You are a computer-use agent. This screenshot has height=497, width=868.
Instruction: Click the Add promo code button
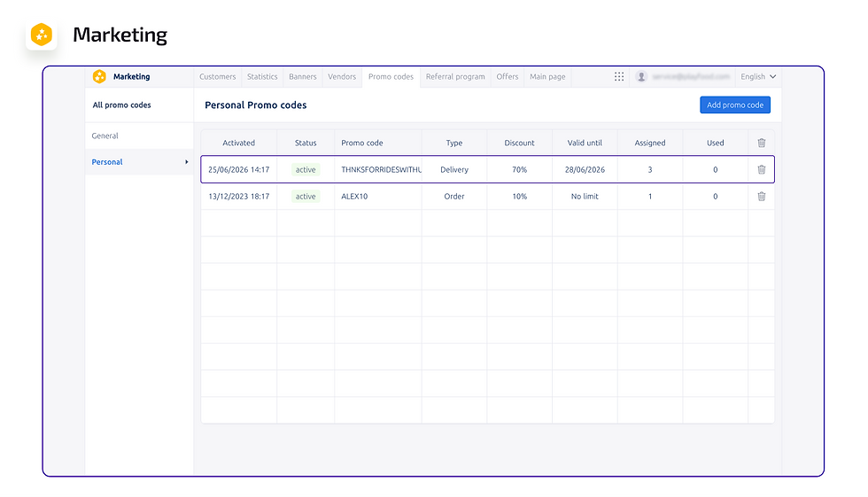[x=734, y=105]
